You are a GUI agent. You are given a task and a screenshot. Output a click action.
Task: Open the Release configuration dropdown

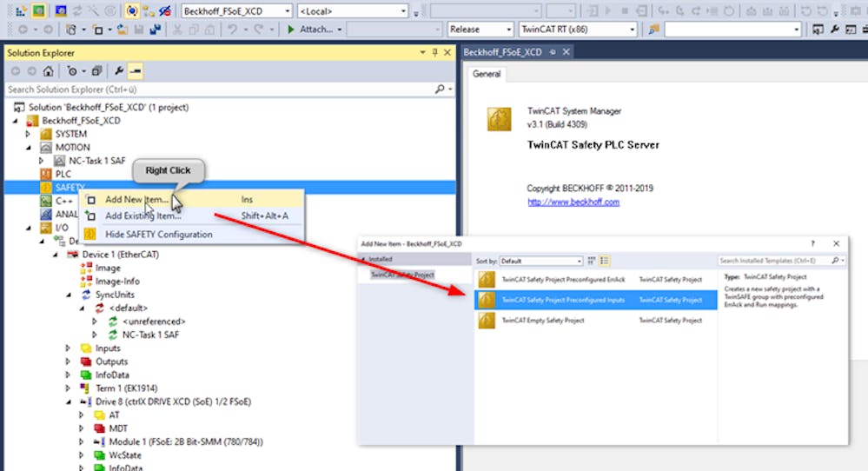pos(508,30)
